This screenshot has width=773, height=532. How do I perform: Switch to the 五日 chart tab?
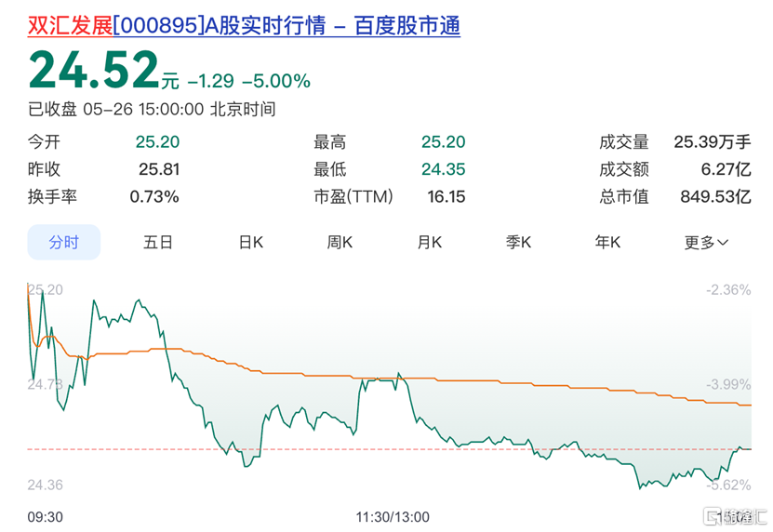point(158,242)
